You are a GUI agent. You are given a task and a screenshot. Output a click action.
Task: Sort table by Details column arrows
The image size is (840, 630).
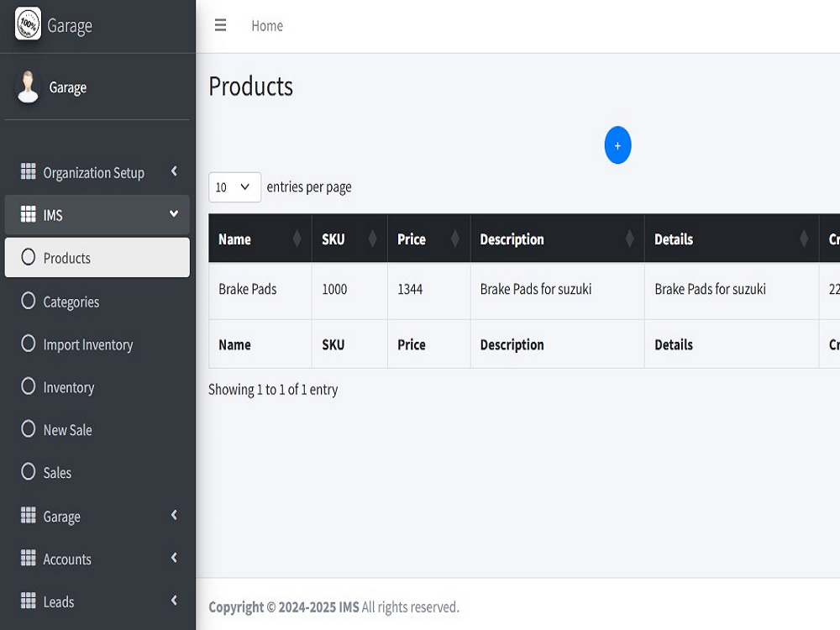click(804, 239)
